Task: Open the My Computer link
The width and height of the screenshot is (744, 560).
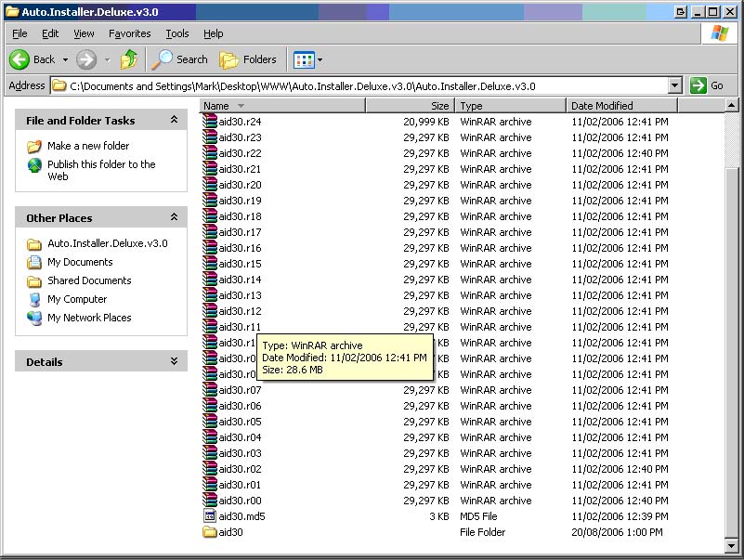Action: (x=77, y=299)
